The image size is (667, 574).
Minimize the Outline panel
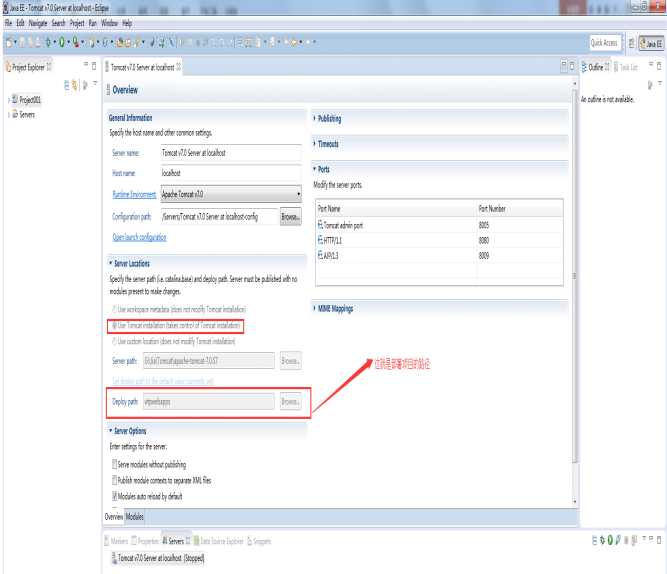(650, 65)
